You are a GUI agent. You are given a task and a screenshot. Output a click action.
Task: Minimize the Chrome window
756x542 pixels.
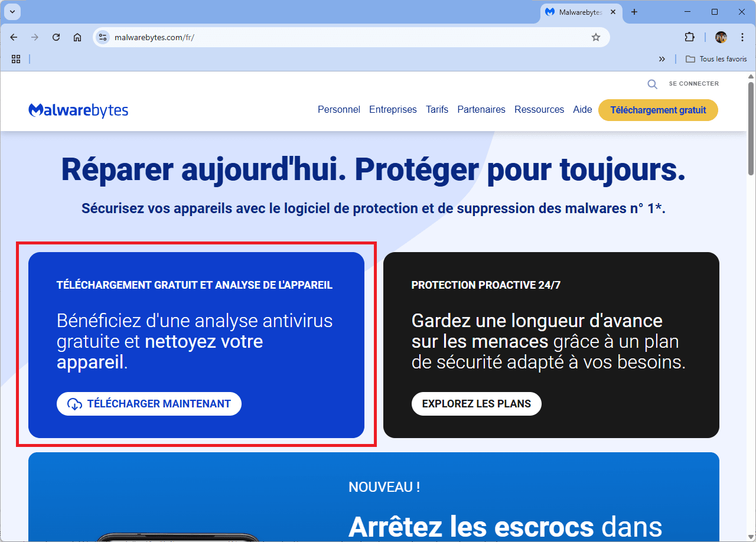(688, 12)
